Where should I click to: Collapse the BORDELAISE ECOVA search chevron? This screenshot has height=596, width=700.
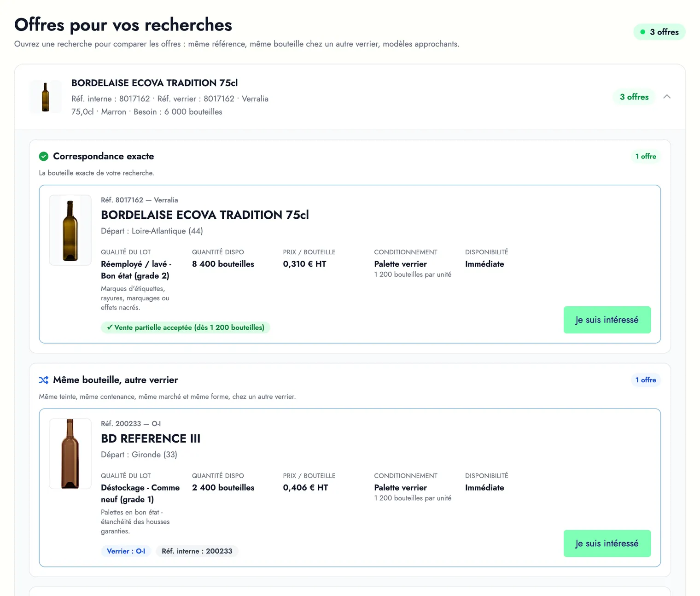click(666, 97)
